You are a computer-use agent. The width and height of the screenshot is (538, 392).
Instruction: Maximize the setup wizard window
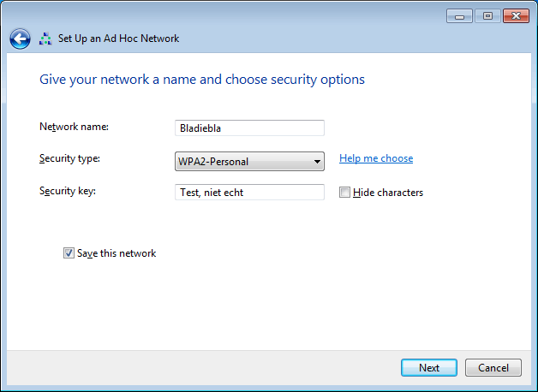tap(488, 15)
